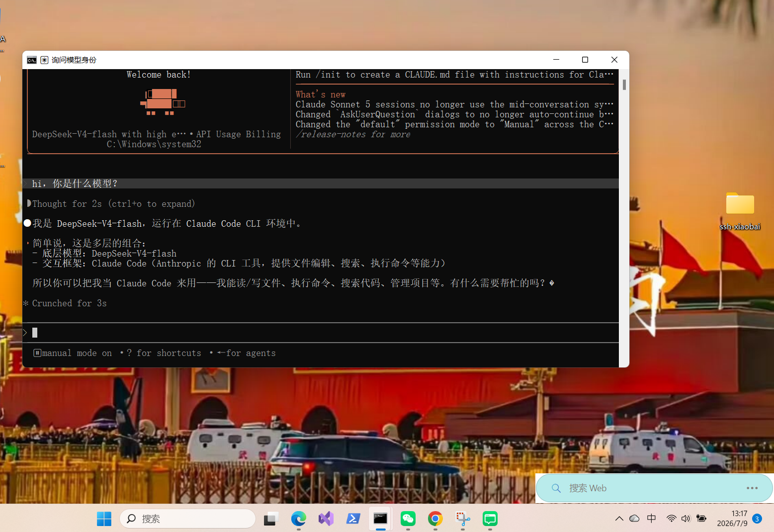Screen dimensions: 774x532
Task: Open the volume control in tray
Action: [686, 519]
